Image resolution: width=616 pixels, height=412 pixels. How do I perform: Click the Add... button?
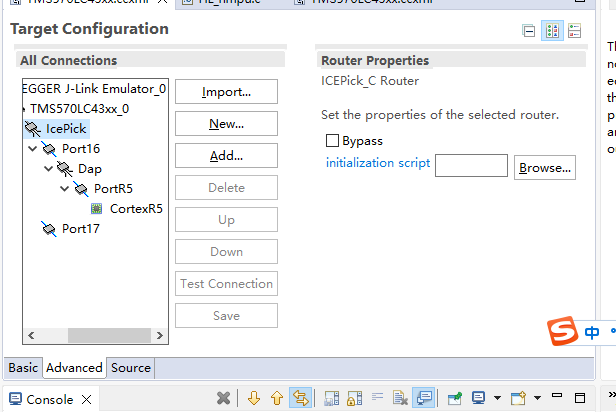(226, 156)
